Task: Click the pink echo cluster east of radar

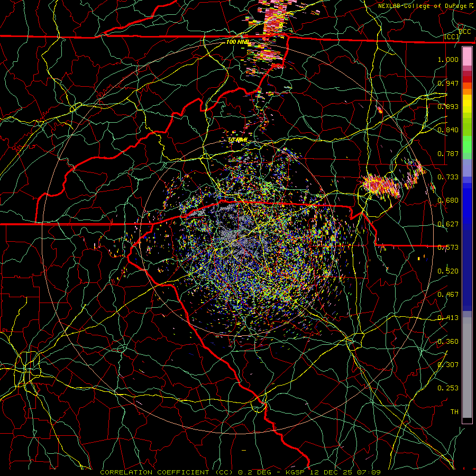Action: click(x=382, y=186)
